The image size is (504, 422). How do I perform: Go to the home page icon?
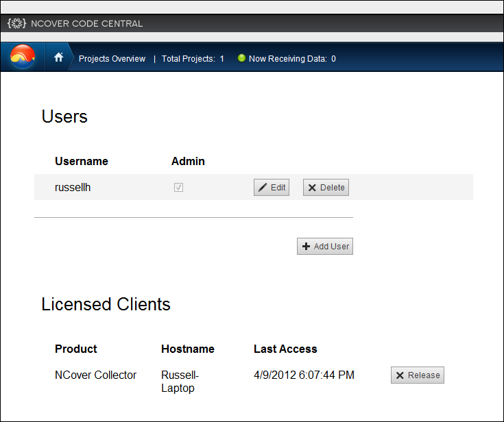pyautogui.click(x=58, y=58)
